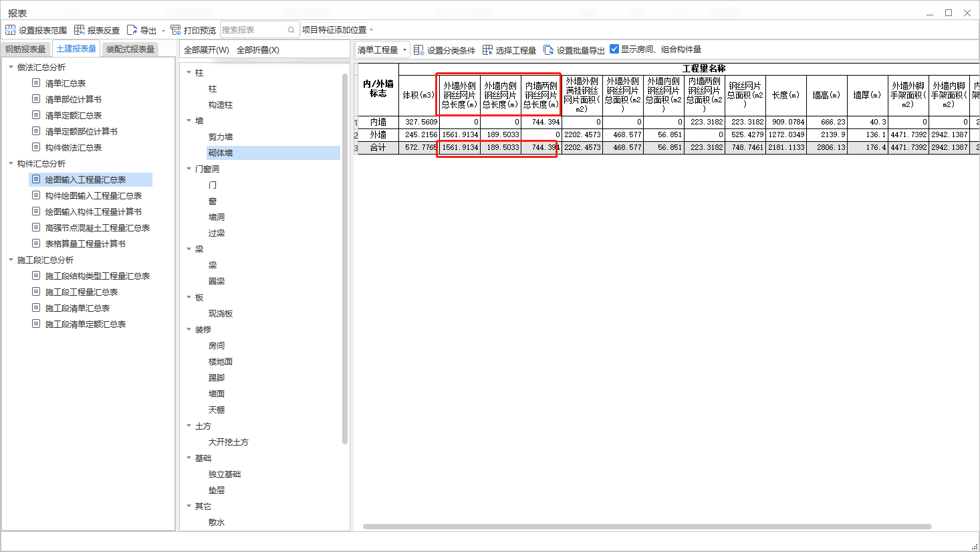980x552 pixels.
Task: Switch to the 土建报表量 tab
Action: pyautogui.click(x=76, y=49)
